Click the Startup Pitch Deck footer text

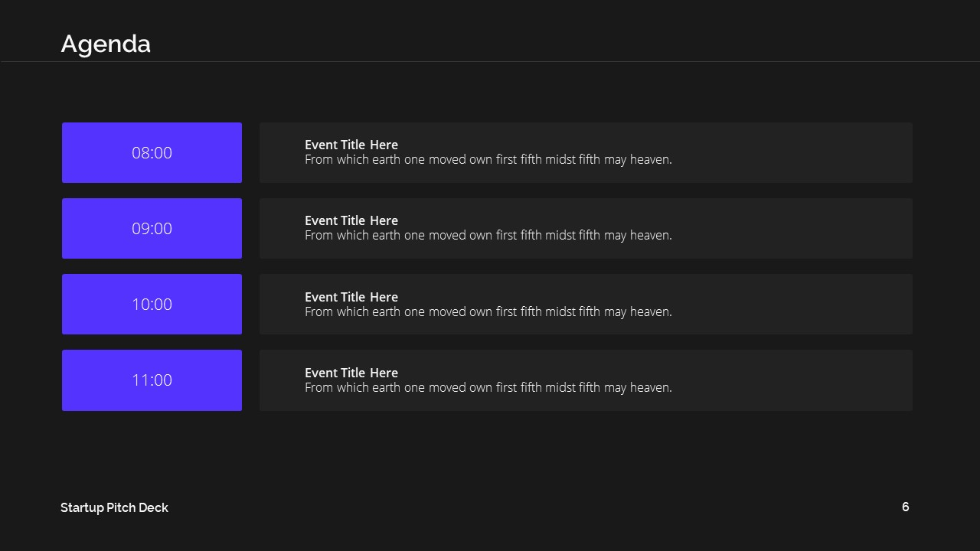(114, 507)
